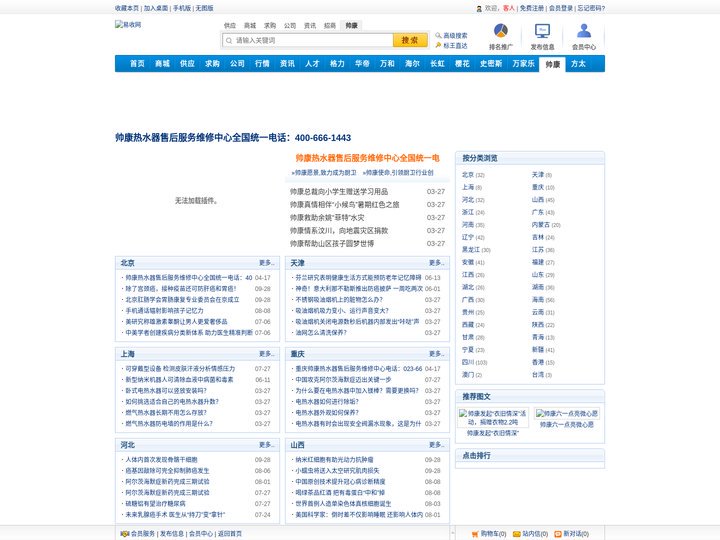
Task: Click the 无图版 link at top
Action: pyautogui.click(x=204, y=8)
